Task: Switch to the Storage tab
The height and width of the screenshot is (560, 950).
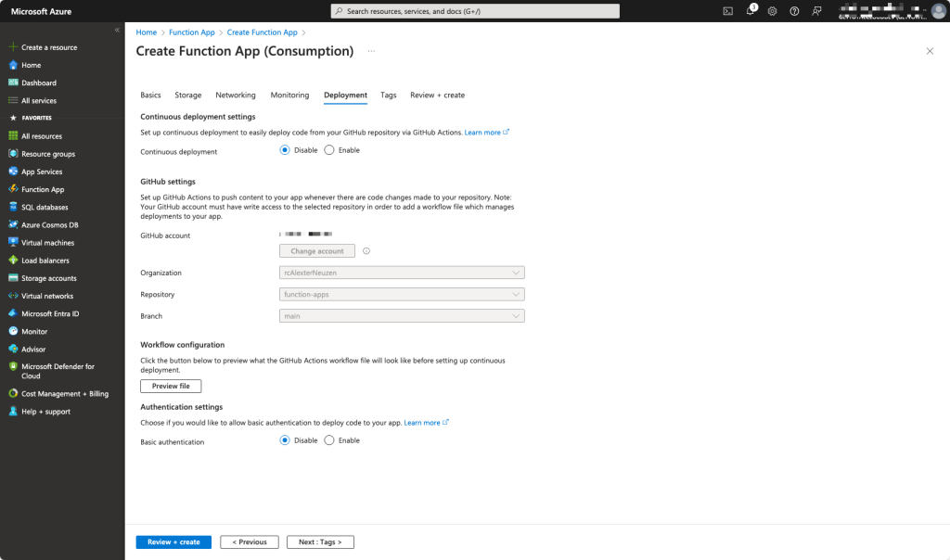Action: click(187, 95)
